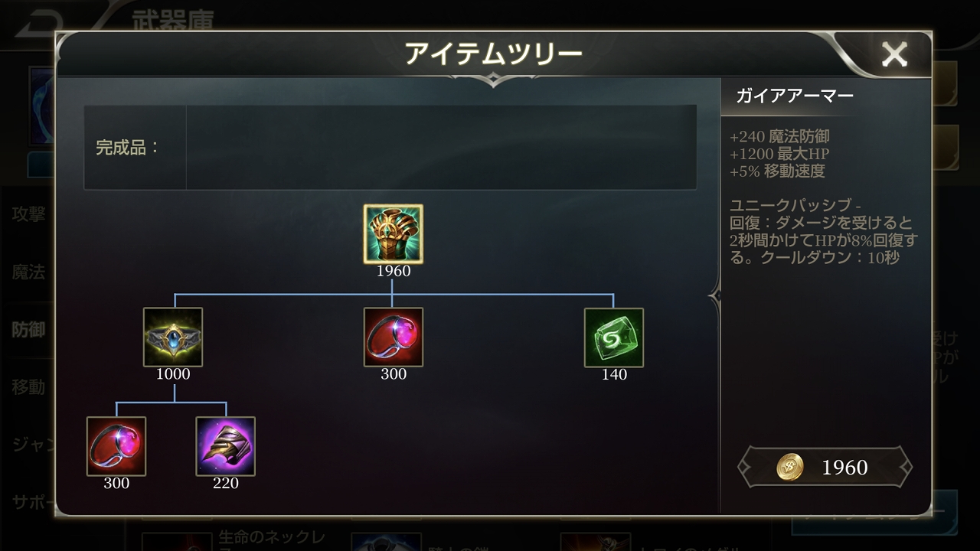Click the ガイアアーマー title in details panel
The width and height of the screenshot is (980, 551).
[x=795, y=96]
